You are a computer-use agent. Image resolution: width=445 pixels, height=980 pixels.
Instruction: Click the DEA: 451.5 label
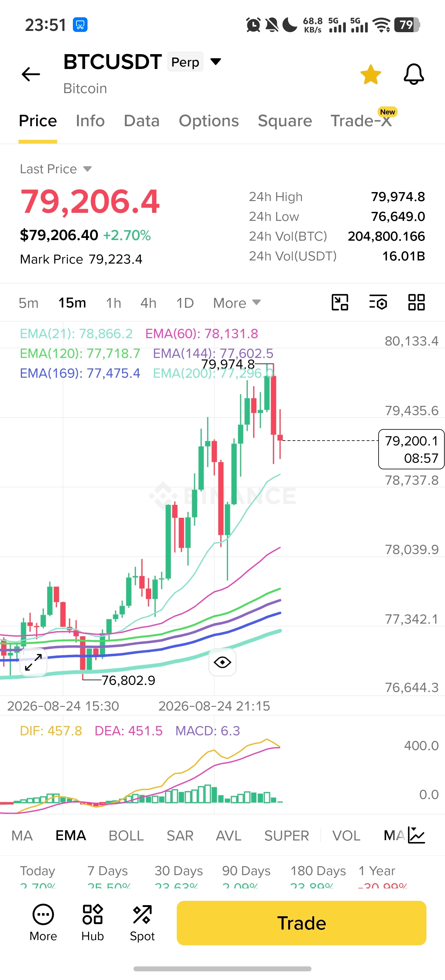pyautogui.click(x=129, y=731)
